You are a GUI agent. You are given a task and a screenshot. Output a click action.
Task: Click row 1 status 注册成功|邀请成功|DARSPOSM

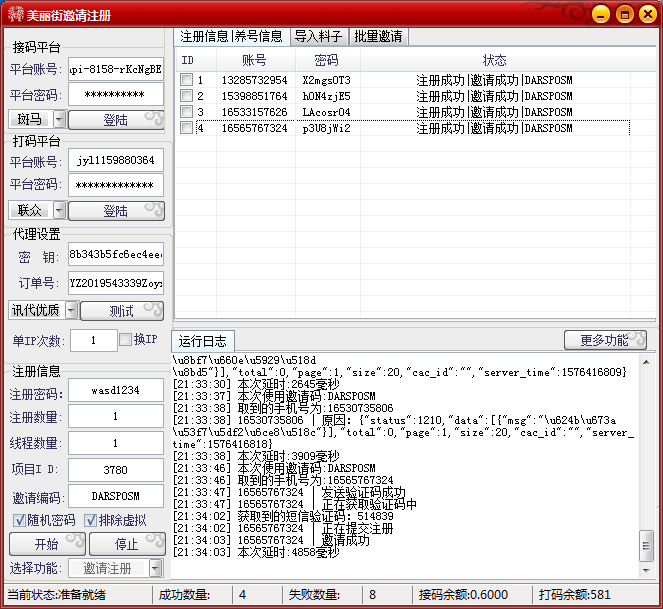click(x=494, y=80)
